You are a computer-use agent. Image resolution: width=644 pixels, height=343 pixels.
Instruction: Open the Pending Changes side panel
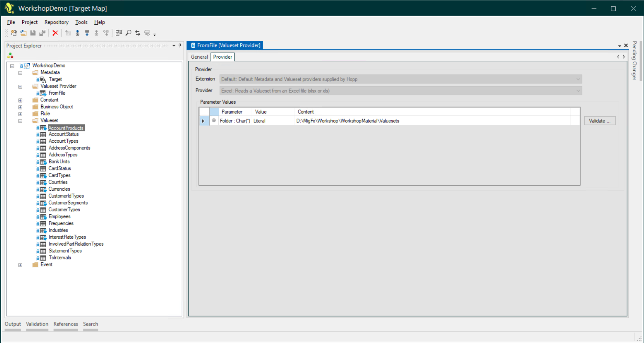634,61
